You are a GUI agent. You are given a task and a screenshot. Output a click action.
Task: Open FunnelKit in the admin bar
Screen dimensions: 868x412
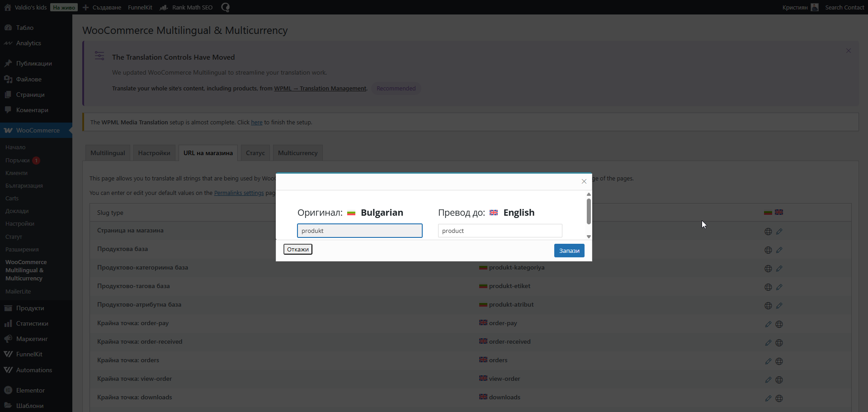[x=140, y=7]
